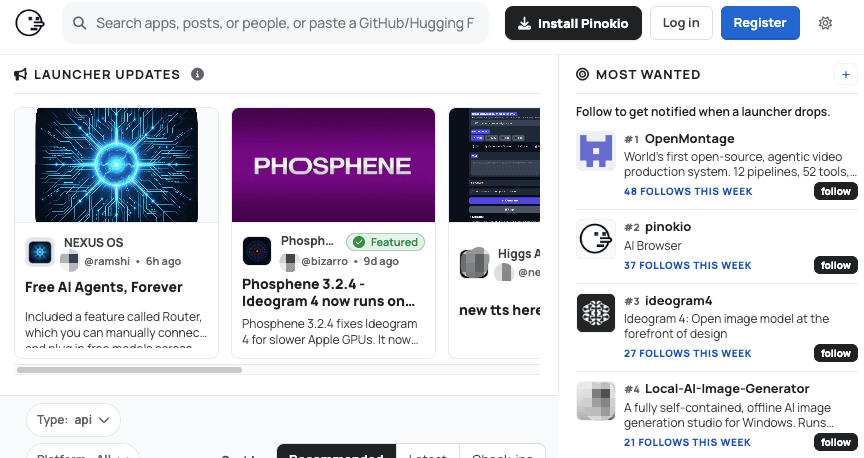The width and height of the screenshot is (864, 458).
Task: Open the ideogram4 brain icon
Action: click(596, 313)
